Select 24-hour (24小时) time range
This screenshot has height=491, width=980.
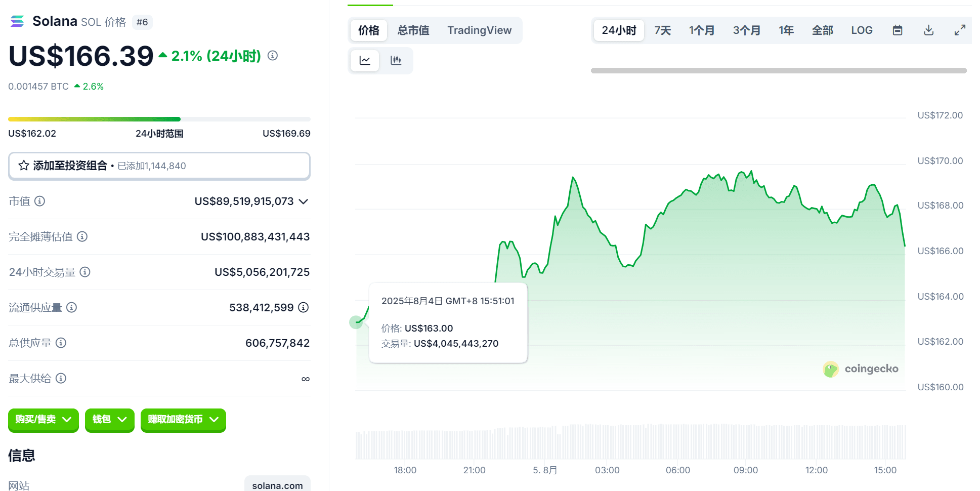(619, 30)
